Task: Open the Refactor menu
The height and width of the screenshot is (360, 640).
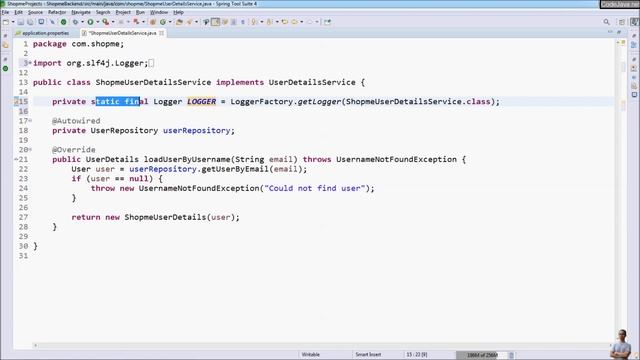Action: point(57,12)
